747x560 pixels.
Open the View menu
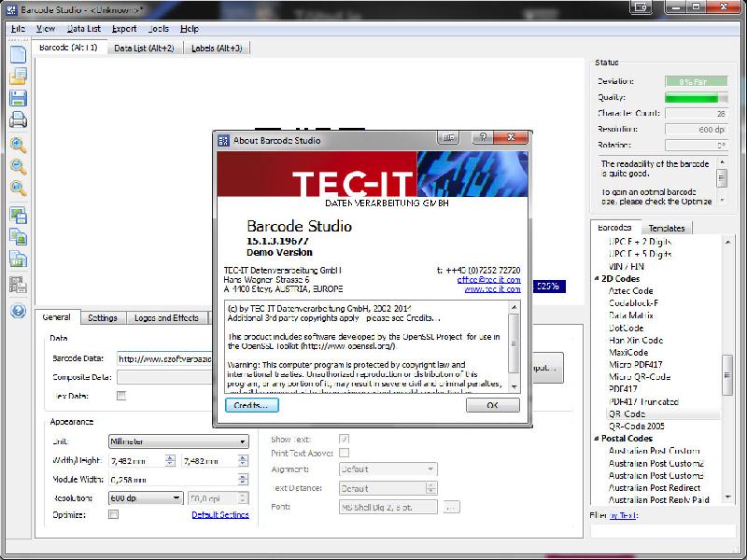[46, 29]
